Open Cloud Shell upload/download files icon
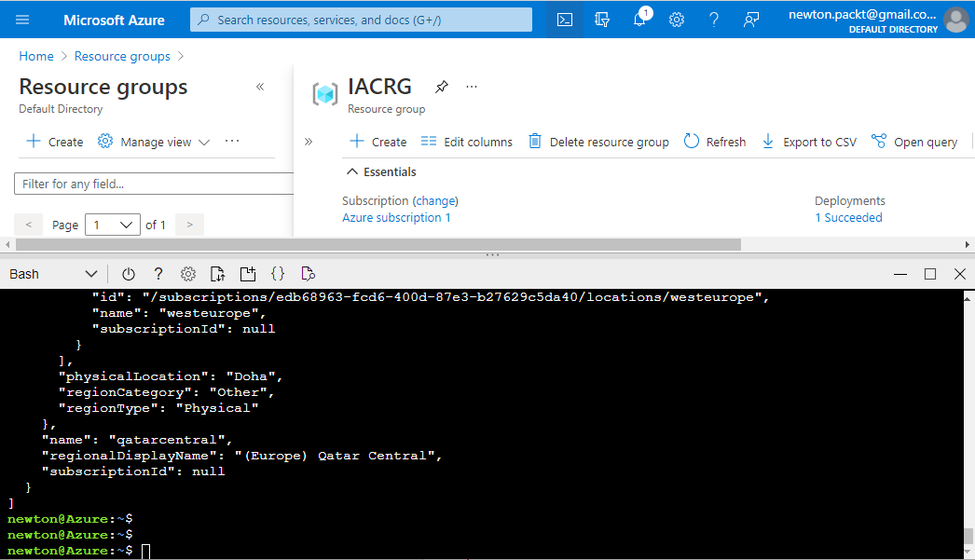The image size is (975, 560). (217, 274)
